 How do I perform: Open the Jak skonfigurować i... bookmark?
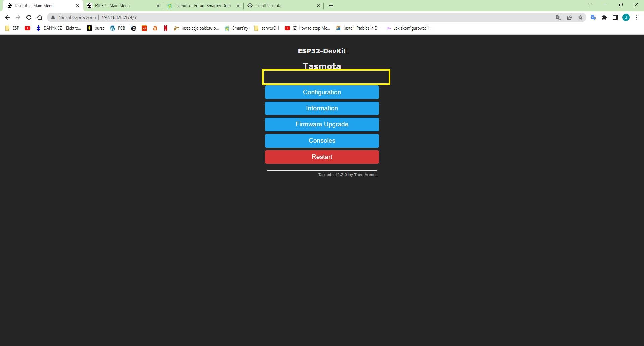click(409, 28)
